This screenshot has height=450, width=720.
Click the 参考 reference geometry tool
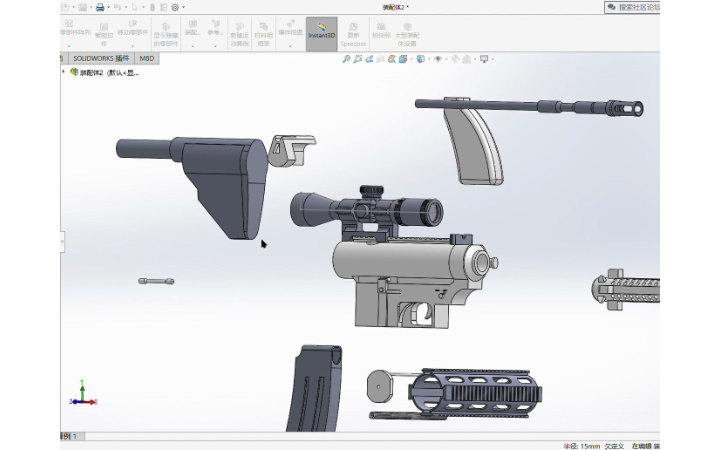(x=215, y=28)
